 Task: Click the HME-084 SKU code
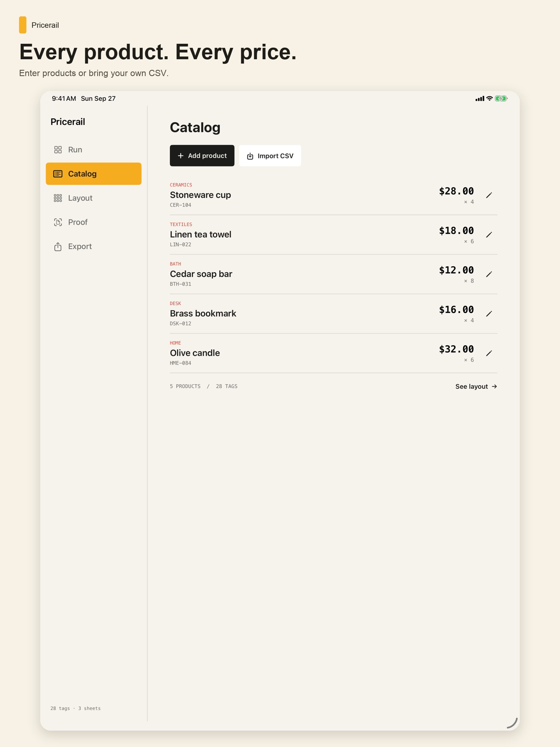[x=181, y=363]
